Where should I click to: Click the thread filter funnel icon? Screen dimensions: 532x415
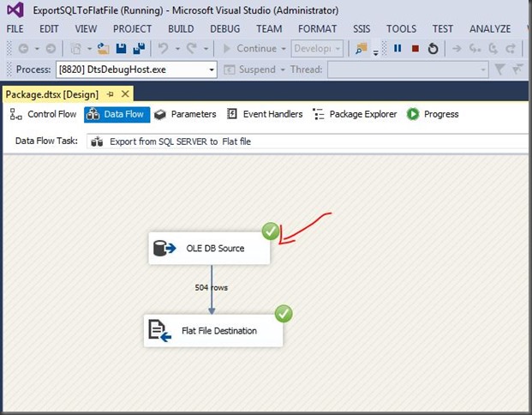(x=499, y=69)
